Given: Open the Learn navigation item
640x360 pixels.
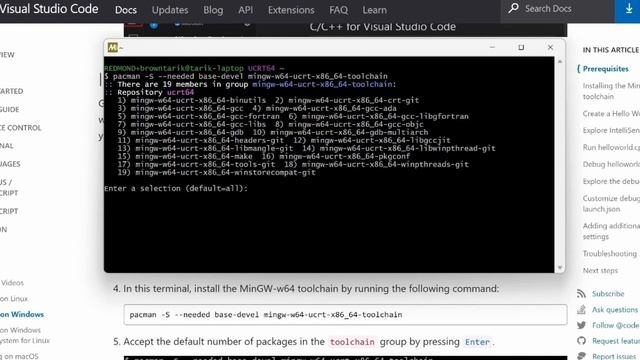Looking at the screenshot, I should (374, 10).
